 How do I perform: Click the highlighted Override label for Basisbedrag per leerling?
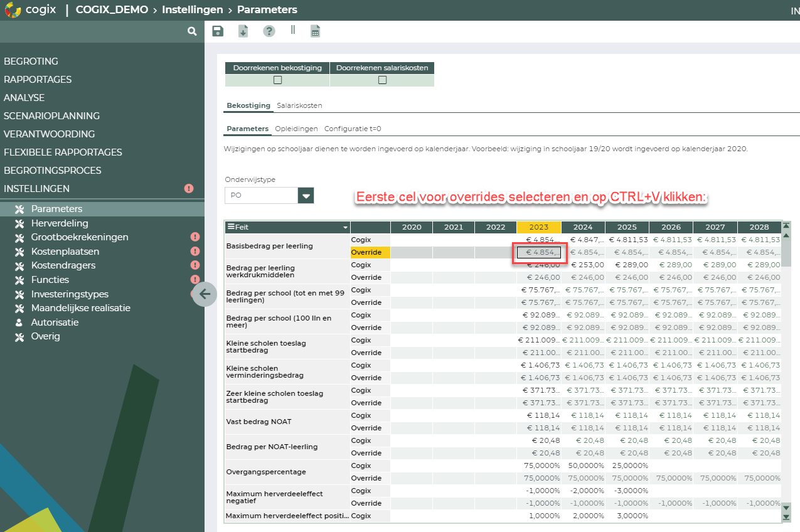(x=370, y=252)
